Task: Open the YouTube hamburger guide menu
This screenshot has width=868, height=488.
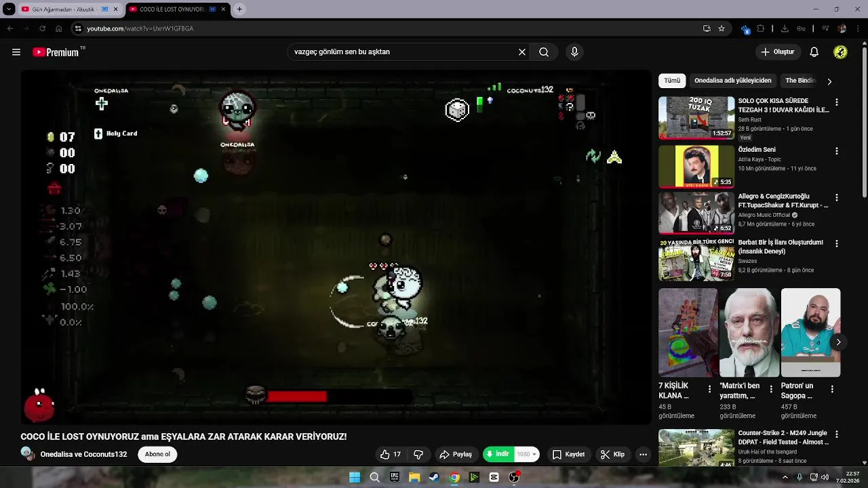Action: pyautogui.click(x=16, y=52)
